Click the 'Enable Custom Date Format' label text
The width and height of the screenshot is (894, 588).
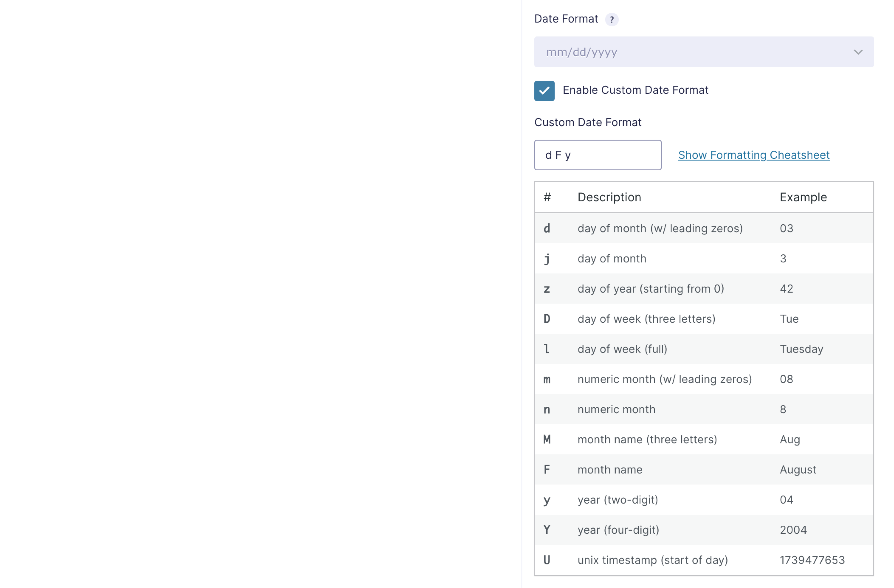click(x=635, y=90)
